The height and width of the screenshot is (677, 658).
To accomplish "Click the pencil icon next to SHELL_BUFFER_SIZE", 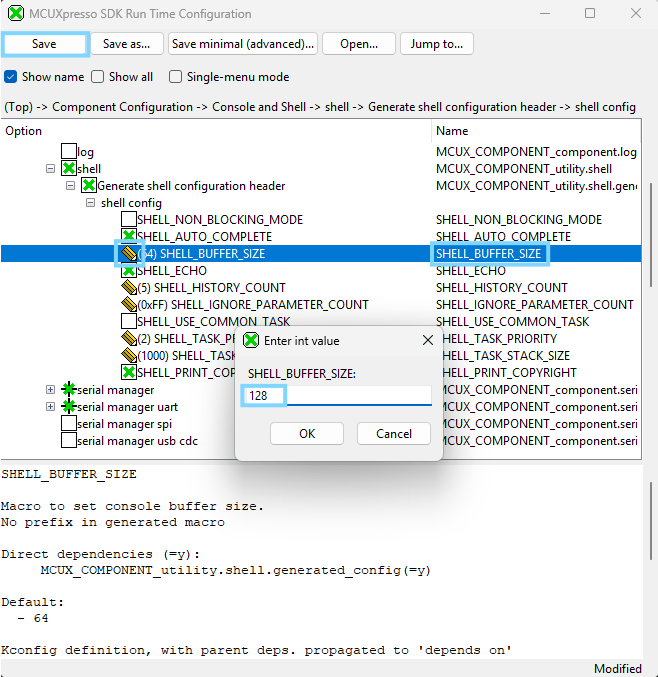I will coord(128,254).
